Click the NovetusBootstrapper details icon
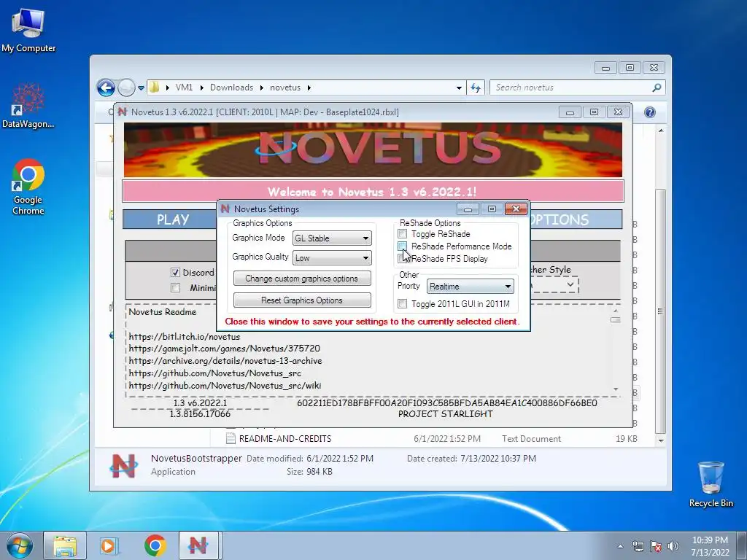The image size is (747, 560). [x=123, y=465]
